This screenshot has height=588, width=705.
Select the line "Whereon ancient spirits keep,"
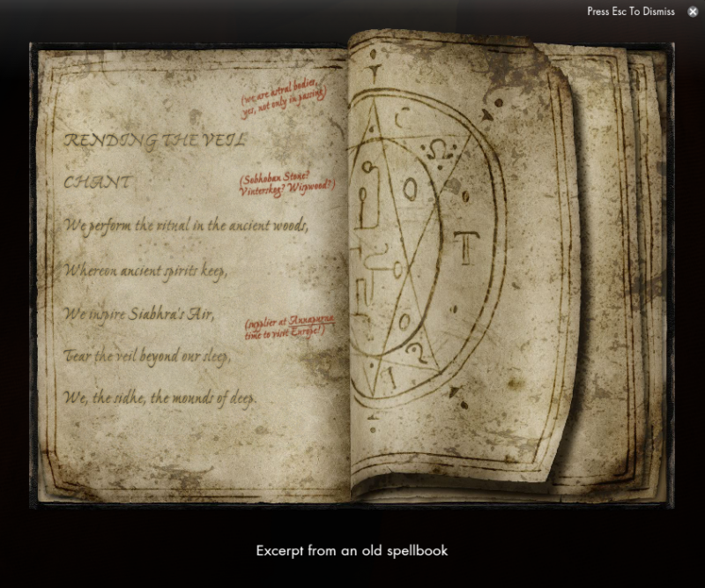click(x=145, y=271)
